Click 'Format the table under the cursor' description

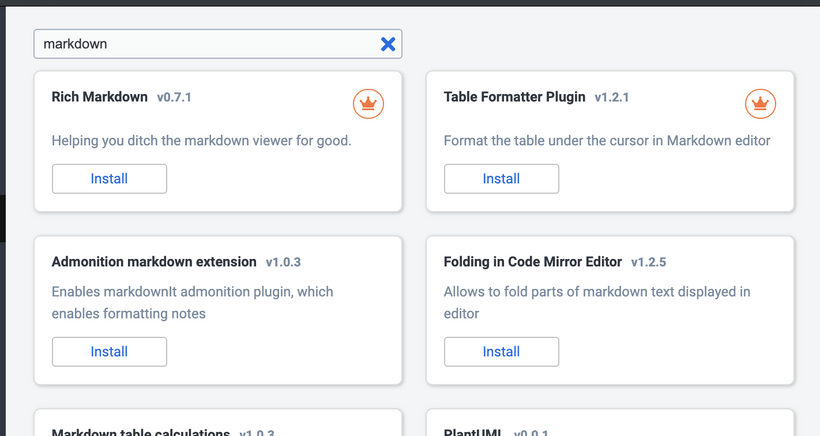(x=607, y=141)
